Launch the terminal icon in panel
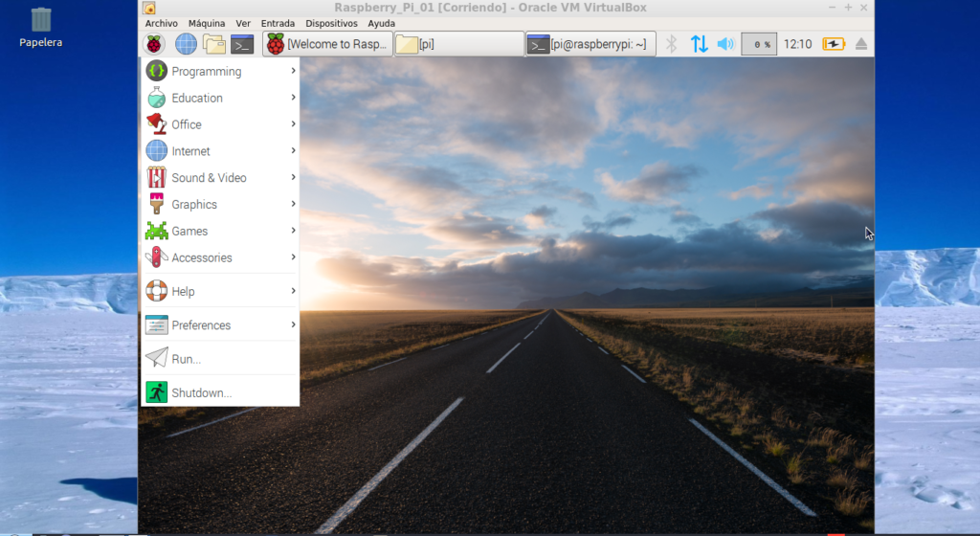Image resolution: width=980 pixels, height=536 pixels. (242, 44)
